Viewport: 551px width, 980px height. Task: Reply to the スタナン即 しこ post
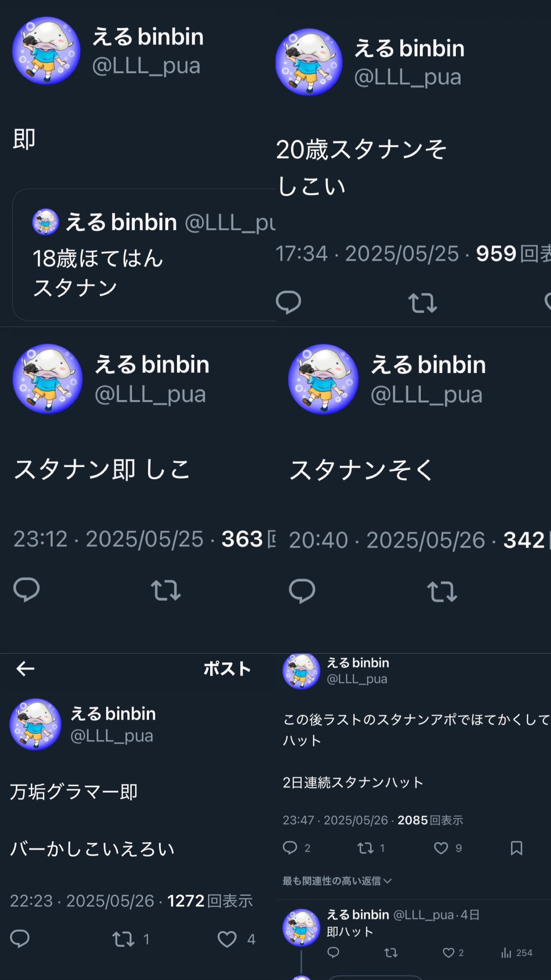[x=26, y=590]
